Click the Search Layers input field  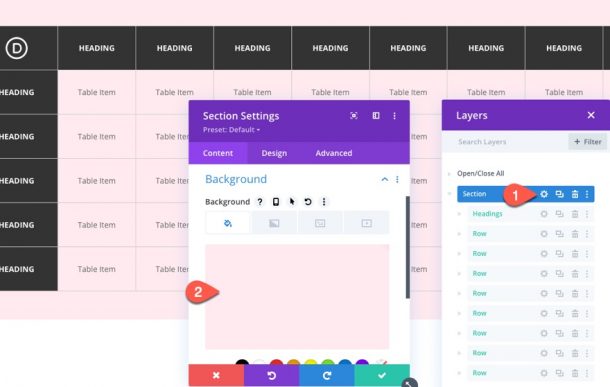pyautogui.click(x=506, y=142)
